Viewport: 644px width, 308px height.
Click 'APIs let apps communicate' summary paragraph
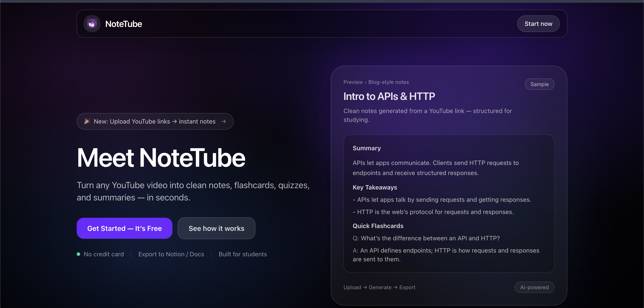pos(435,168)
